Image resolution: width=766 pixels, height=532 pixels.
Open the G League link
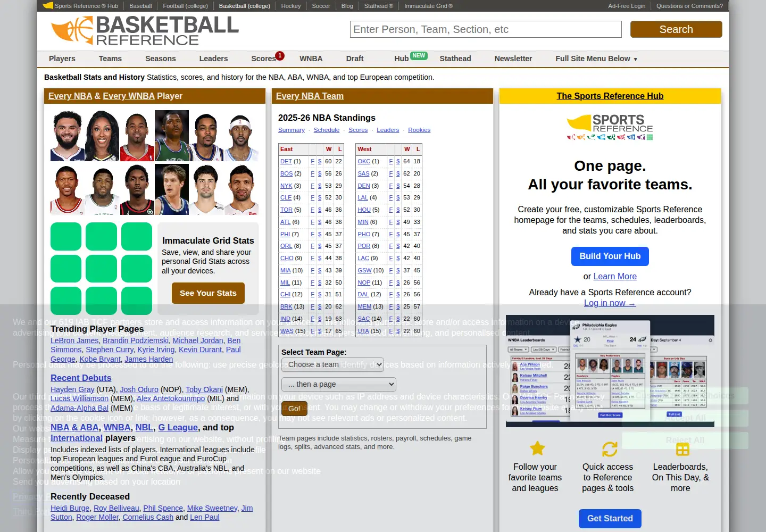point(178,428)
